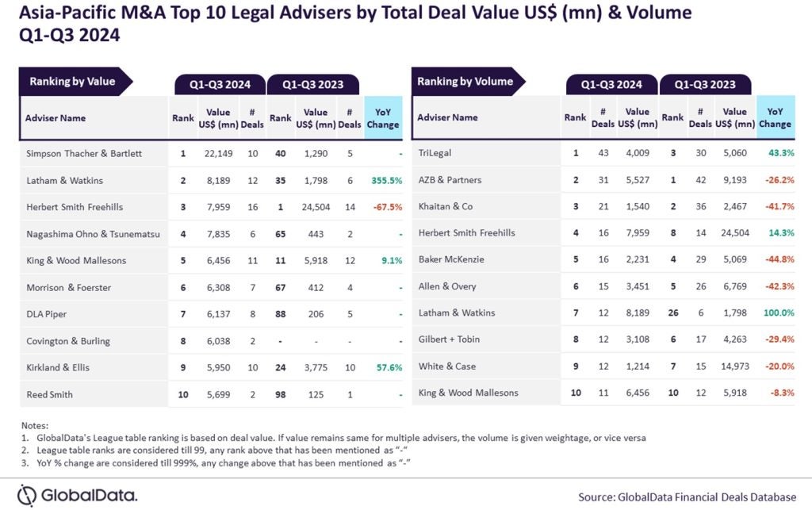Click Q1-Q3 2024 tab in value table
812x510 pixels.
click(x=220, y=85)
